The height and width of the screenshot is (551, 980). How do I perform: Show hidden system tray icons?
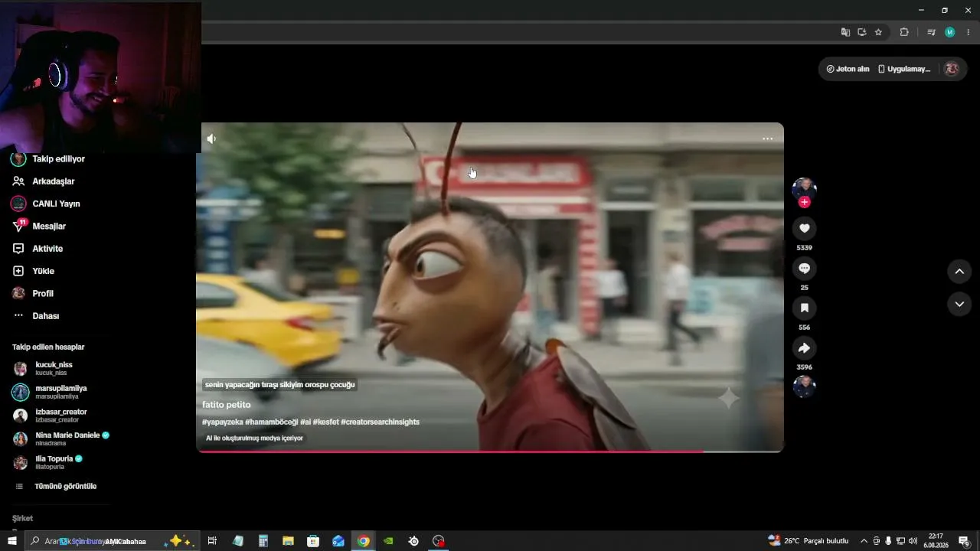click(x=864, y=541)
